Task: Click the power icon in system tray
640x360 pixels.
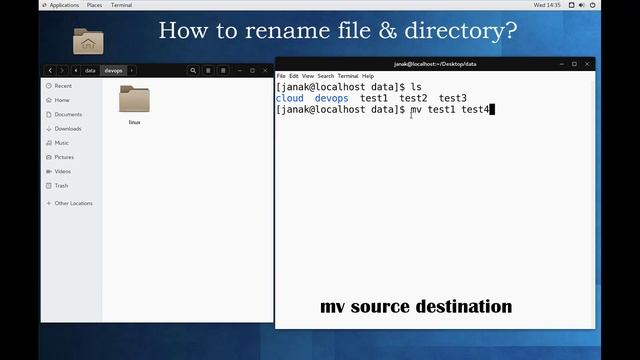Action: click(592, 5)
